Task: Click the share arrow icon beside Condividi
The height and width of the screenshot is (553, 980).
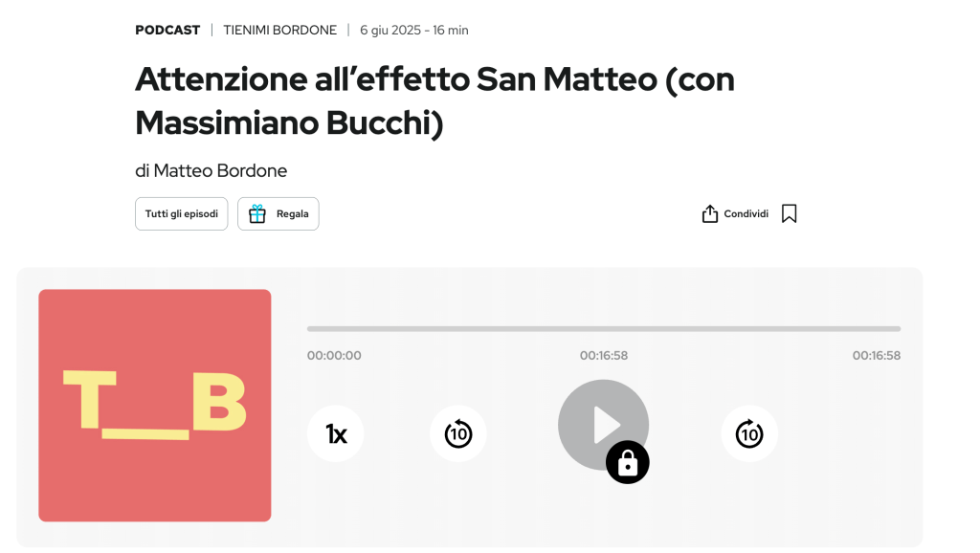Action: coord(710,213)
